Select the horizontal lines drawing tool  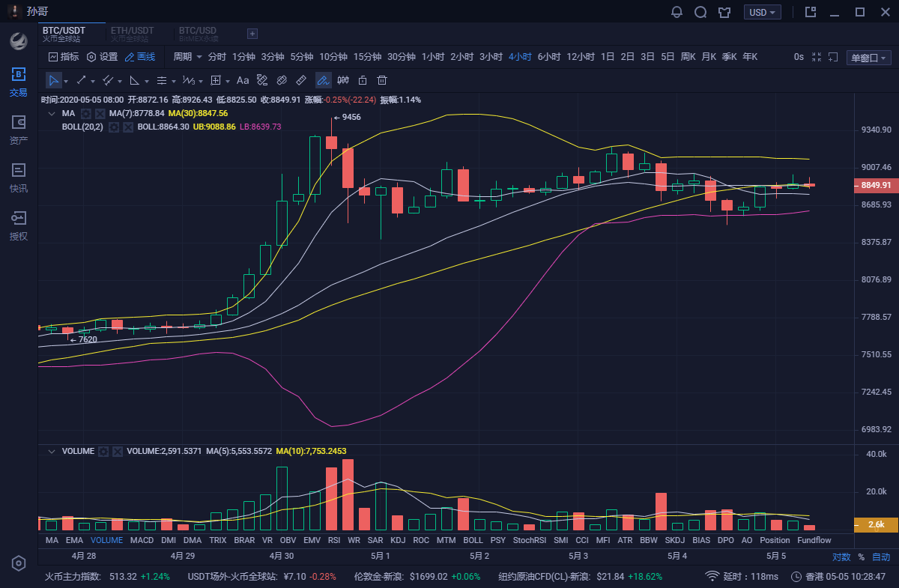pyautogui.click(x=162, y=80)
